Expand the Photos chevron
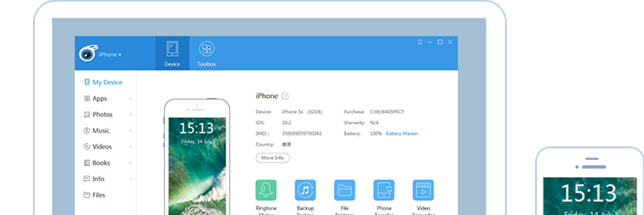 tap(131, 114)
